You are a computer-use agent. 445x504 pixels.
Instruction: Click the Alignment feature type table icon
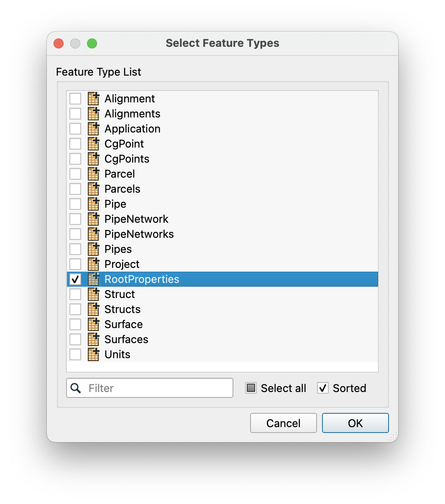point(94,99)
